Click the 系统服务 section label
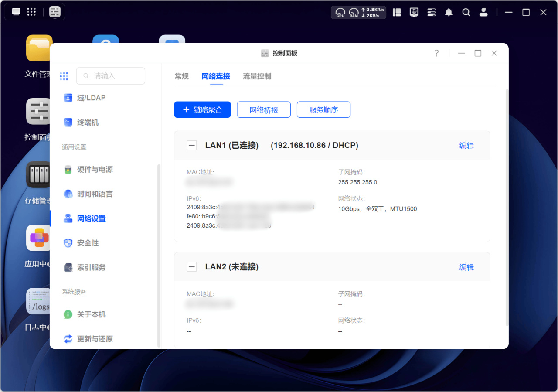 (74, 292)
